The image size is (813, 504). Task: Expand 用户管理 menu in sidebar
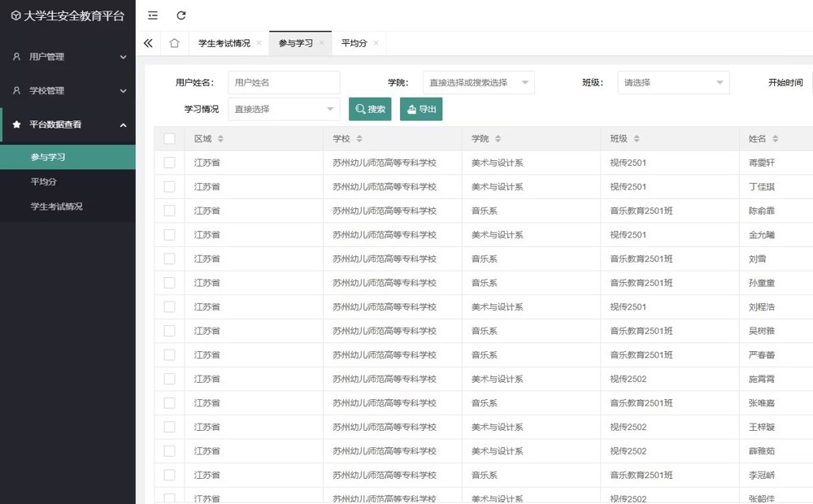68,57
